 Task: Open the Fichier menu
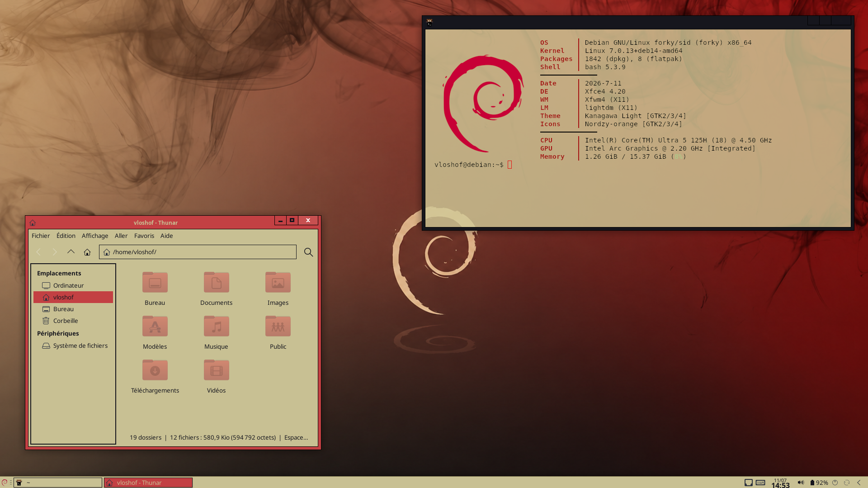pyautogui.click(x=41, y=236)
